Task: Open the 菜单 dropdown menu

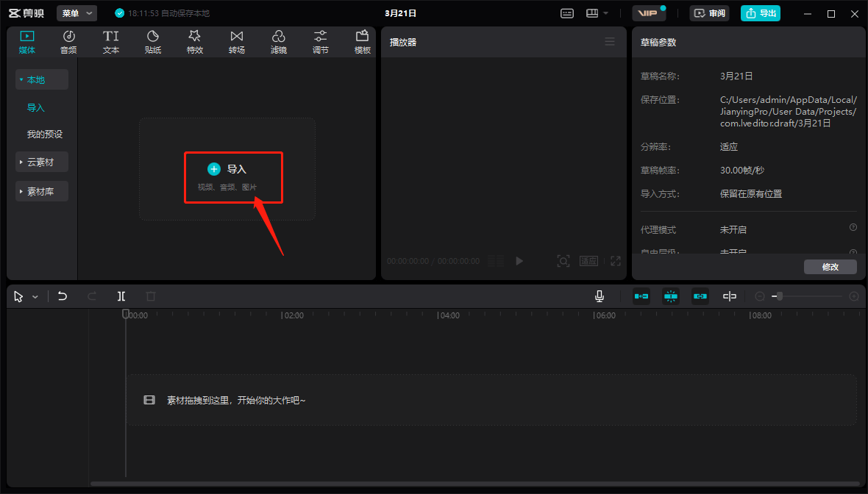Action: [77, 13]
